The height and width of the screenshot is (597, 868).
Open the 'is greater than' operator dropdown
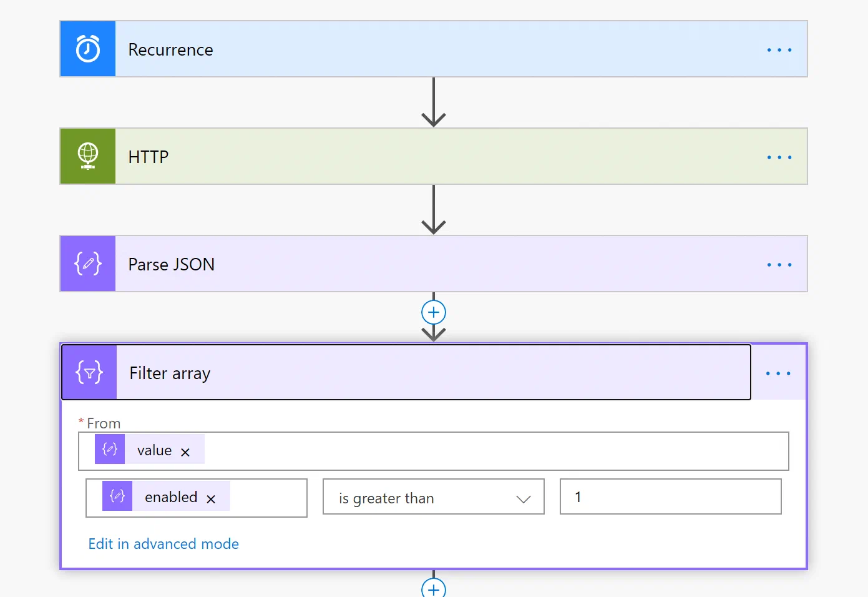click(x=434, y=497)
